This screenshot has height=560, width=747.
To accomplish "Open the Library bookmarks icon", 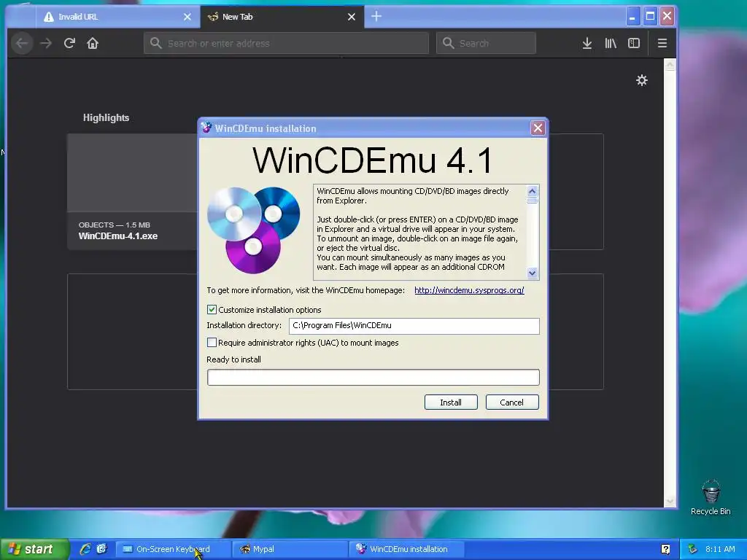I will 611,43.
